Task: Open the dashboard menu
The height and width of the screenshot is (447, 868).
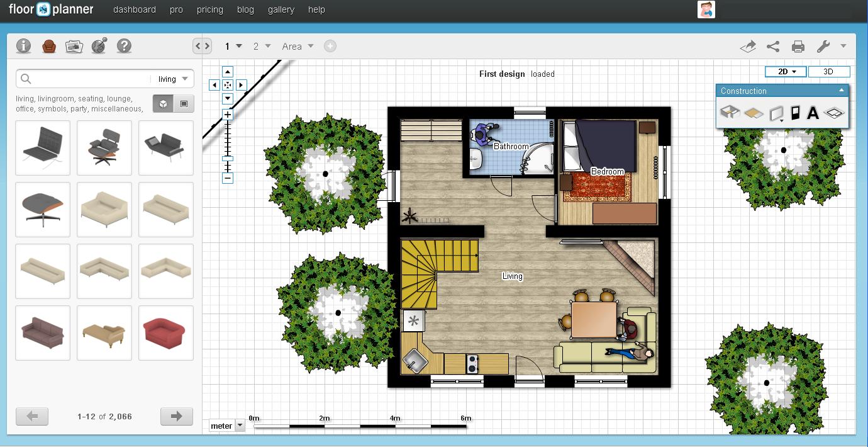Action: coord(135,9)
